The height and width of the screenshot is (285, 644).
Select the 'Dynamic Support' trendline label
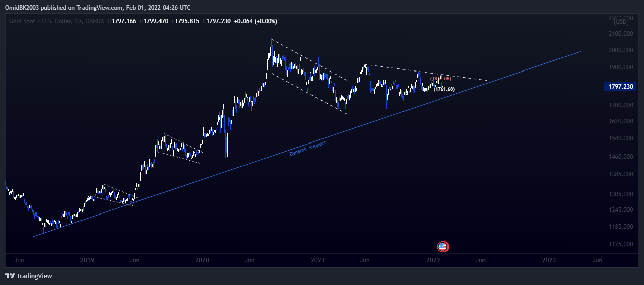coord(307,148)
